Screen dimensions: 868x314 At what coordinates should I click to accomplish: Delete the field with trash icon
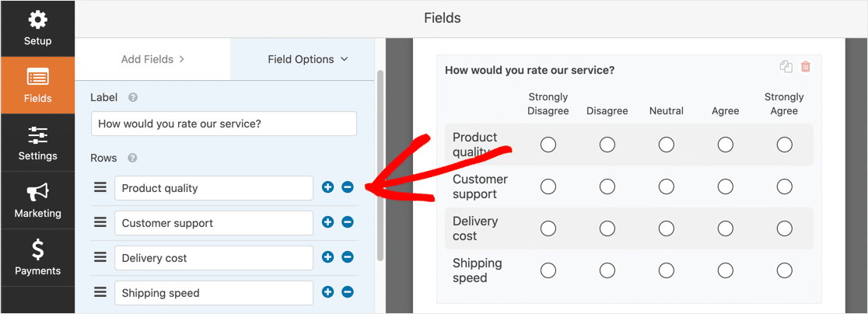806,67
